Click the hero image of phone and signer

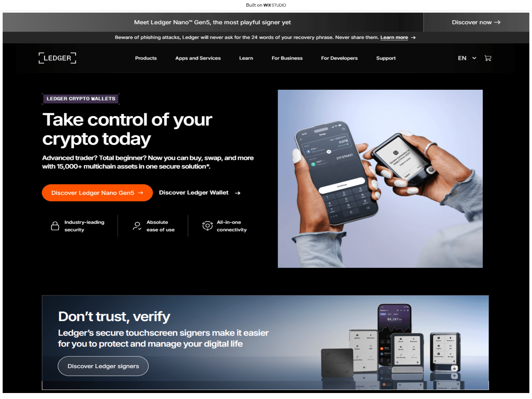pos(380,179)
